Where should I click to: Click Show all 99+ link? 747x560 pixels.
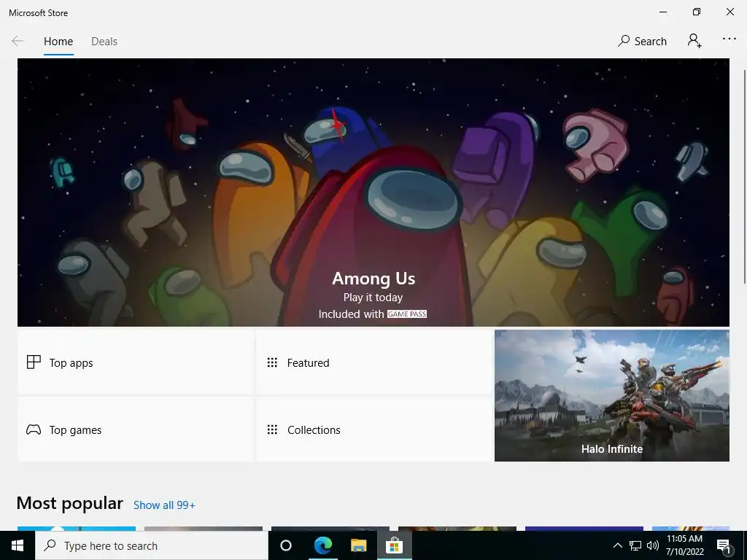click(x=164, y=505)
